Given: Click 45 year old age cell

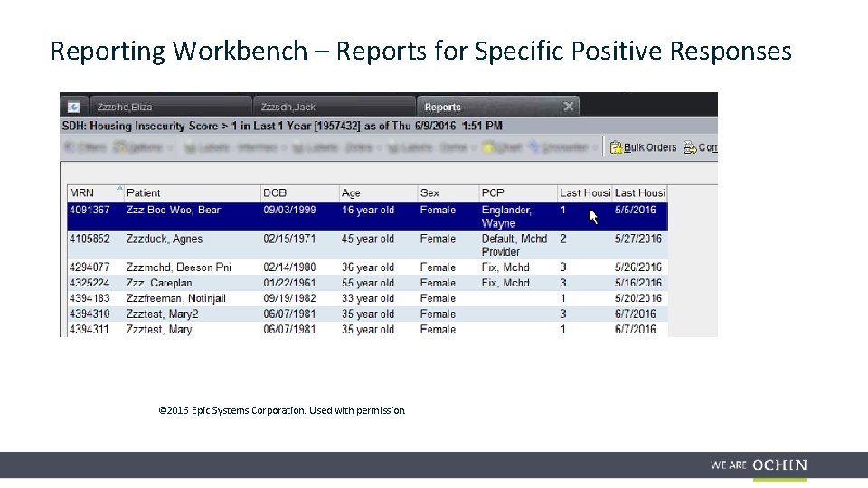Looking at the screenshot, I should coord(368,239).
